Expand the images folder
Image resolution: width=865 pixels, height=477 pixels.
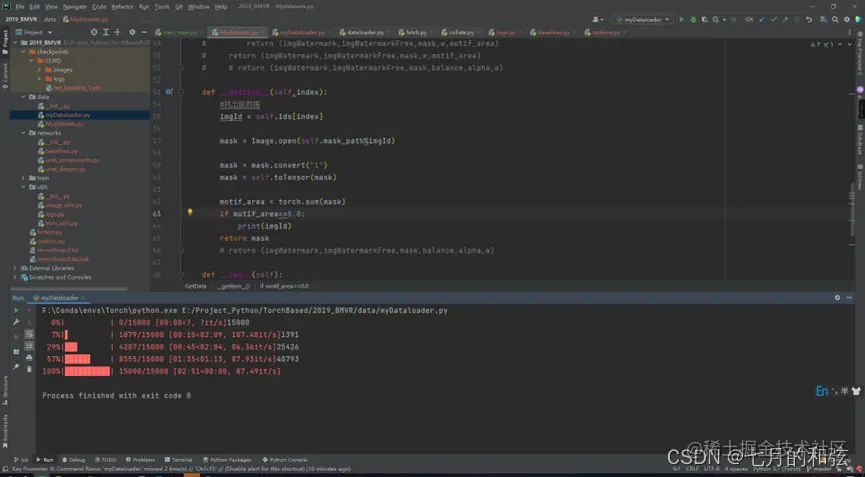(x=39, y=70)
